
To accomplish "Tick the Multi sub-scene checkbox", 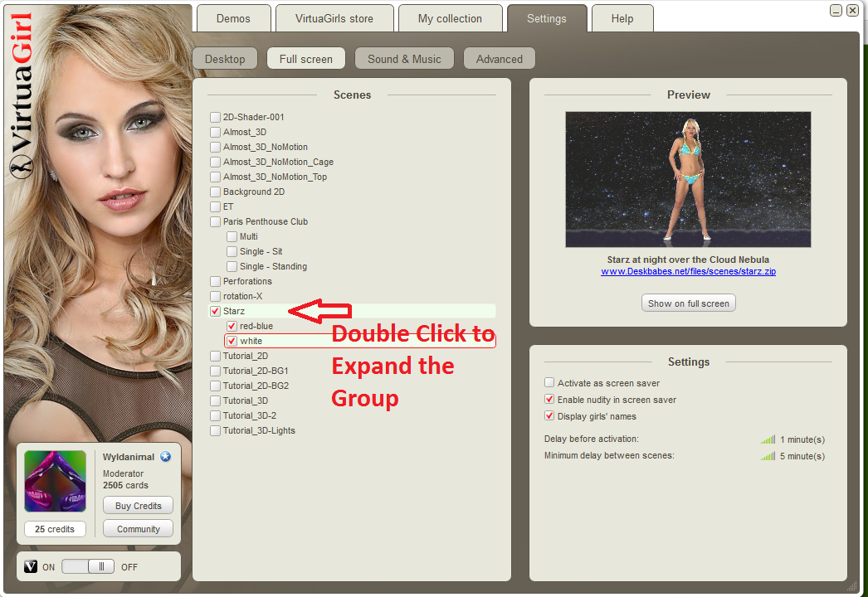I will (x=232, y=237).
